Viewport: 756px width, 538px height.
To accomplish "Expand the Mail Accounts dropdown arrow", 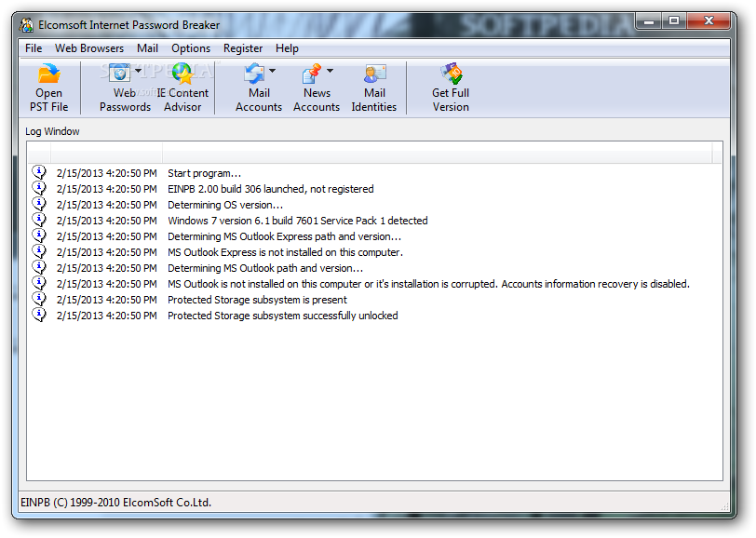I will point(273,71).
